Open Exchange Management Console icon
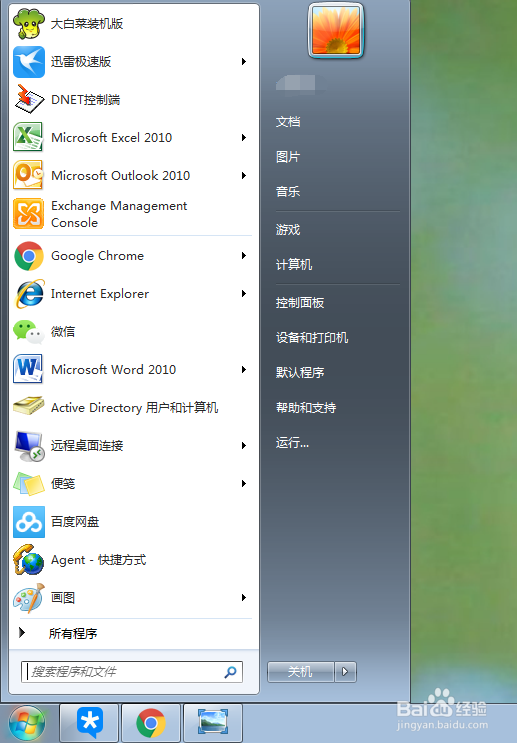This screenshot has height=743, width=517. [x=29, y=214]
